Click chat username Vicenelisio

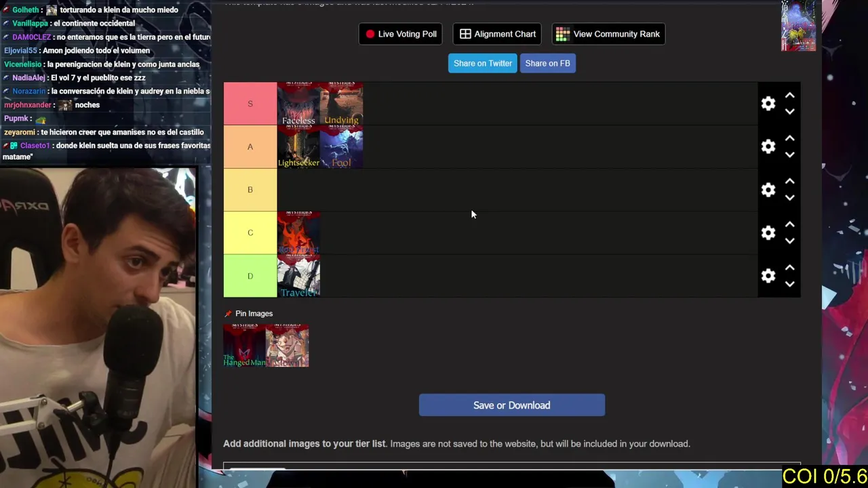(23, 64)
